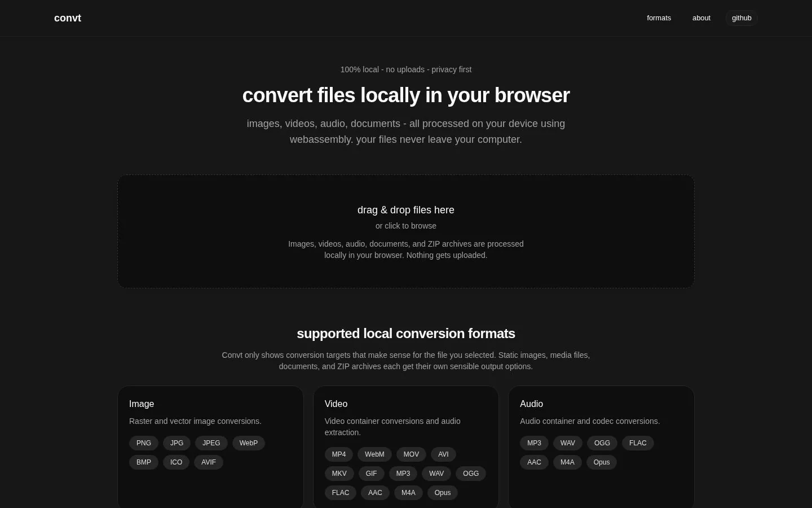Click the BMP format chip
The image size is (812, 508).
(x=144, y=462)
